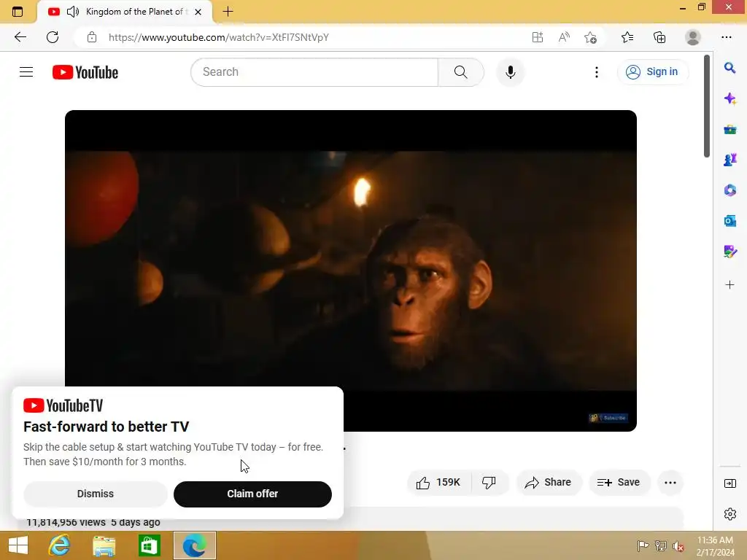View site information lock icon
The width and height of the screenshot is (747, 560).
point(92,37)
